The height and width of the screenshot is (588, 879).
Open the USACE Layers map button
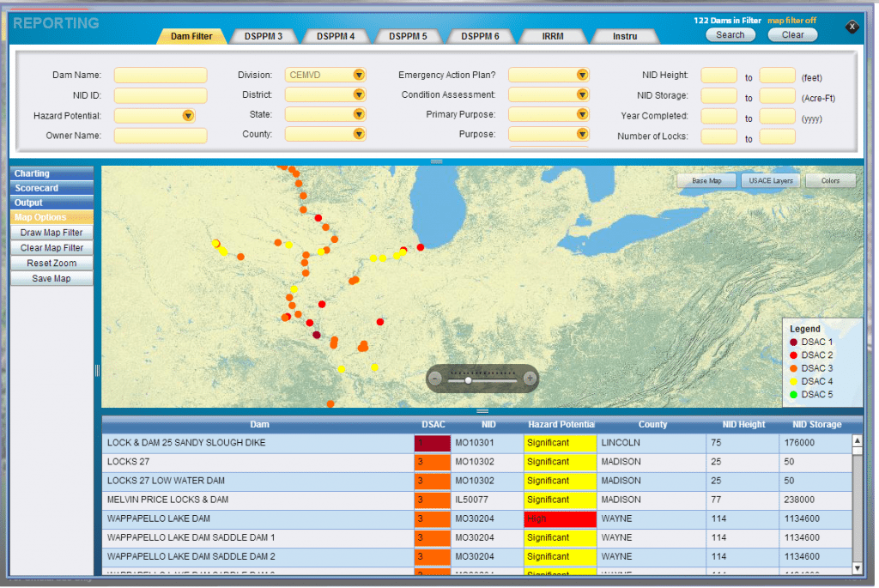click(x=770, y=181)
